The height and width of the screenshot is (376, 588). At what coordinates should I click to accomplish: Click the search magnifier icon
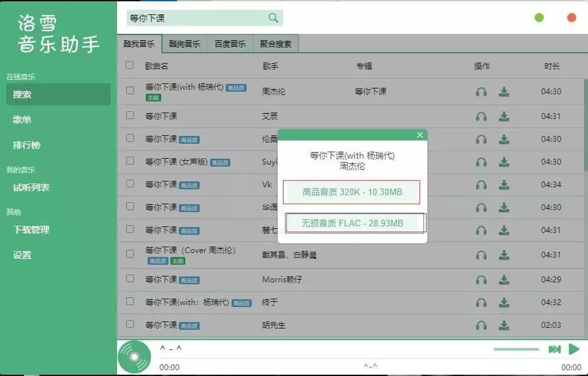click(x=272, y=18)
